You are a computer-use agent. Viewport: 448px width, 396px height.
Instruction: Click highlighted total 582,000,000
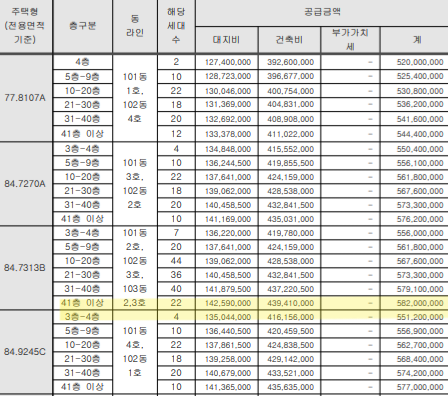(x=420, y=303)
